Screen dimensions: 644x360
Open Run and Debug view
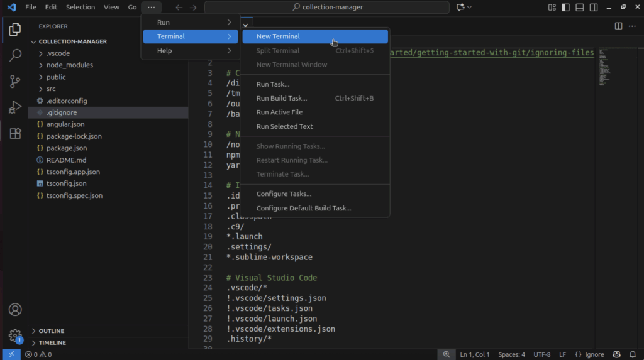tap(15, 107)
